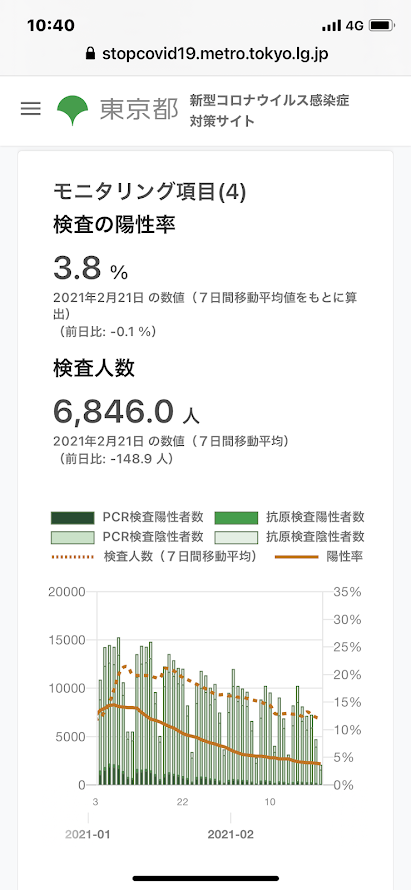Toggle the 抗原検査陰性者数 legend series
The image size is (411, 890).
click(290, 536)
